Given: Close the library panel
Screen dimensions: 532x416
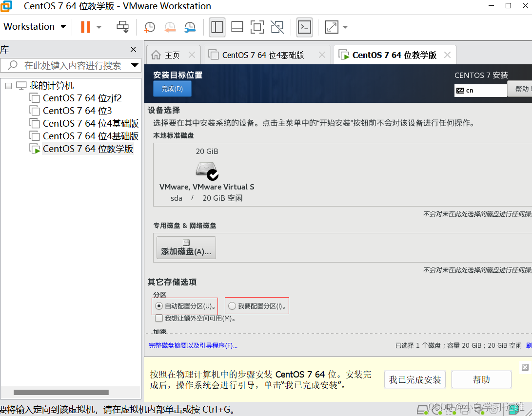Looking at the screenshot, I should [133, 50].
